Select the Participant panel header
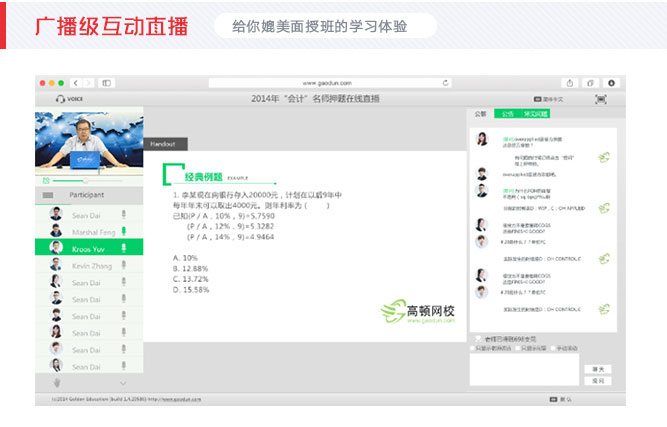Image resolution: width=667 pixels, height=427 pixels. [x=89, y=195]
